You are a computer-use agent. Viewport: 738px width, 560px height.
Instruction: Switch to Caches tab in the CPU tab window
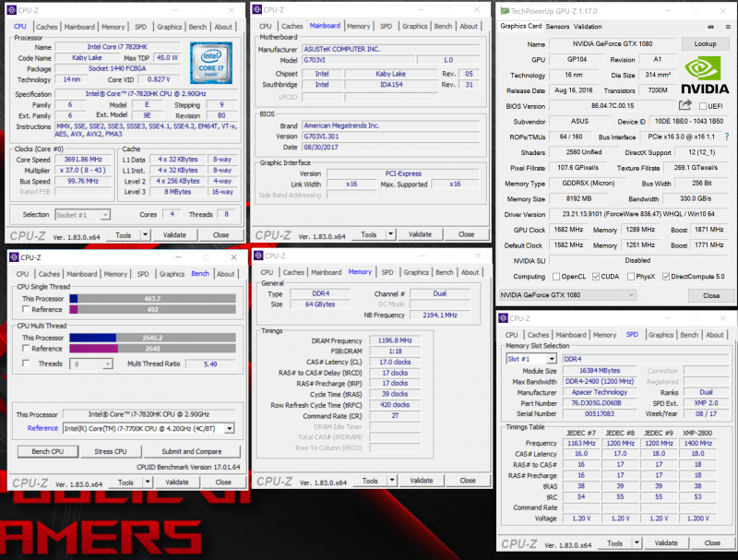pos(47,27)
